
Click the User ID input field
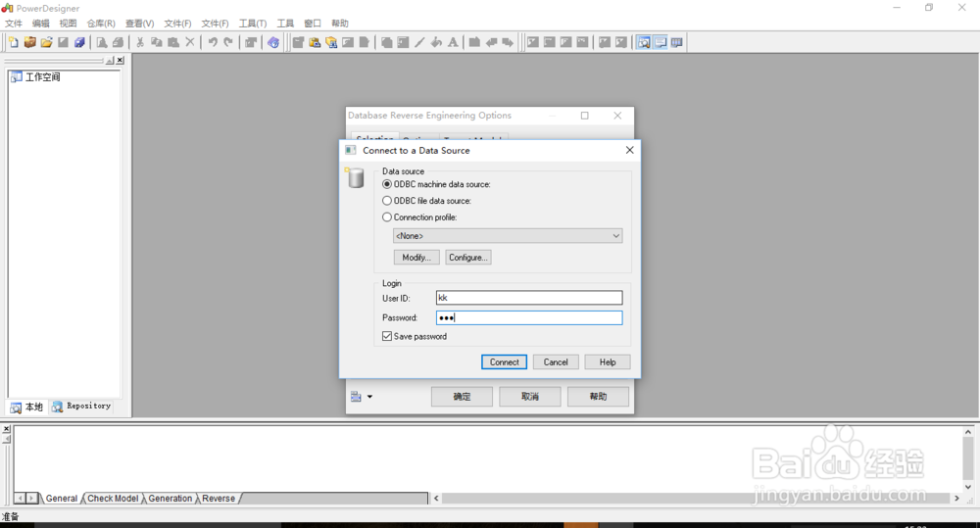tap(529, 298)
